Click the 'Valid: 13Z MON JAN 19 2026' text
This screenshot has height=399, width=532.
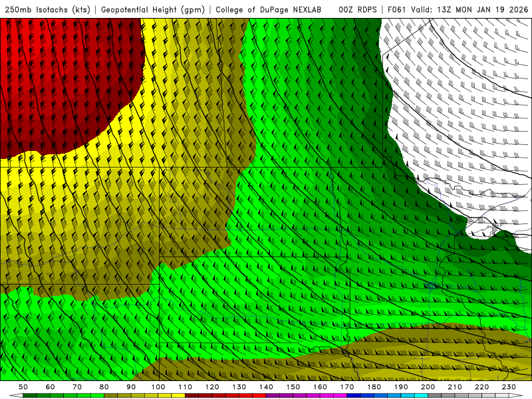[469, 9]
